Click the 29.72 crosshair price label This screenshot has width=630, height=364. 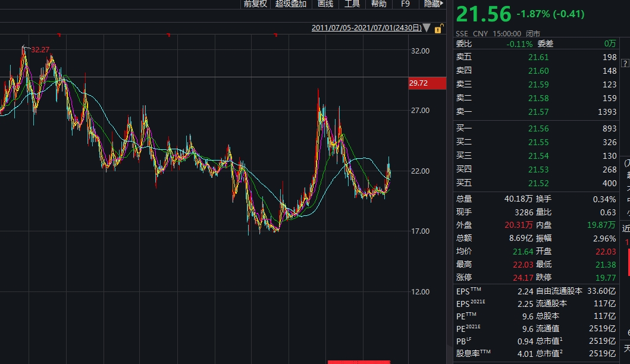[427, 83]
